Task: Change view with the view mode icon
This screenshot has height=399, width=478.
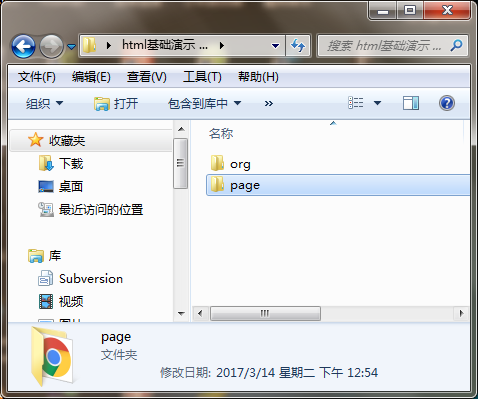Action: click(356, 103)
